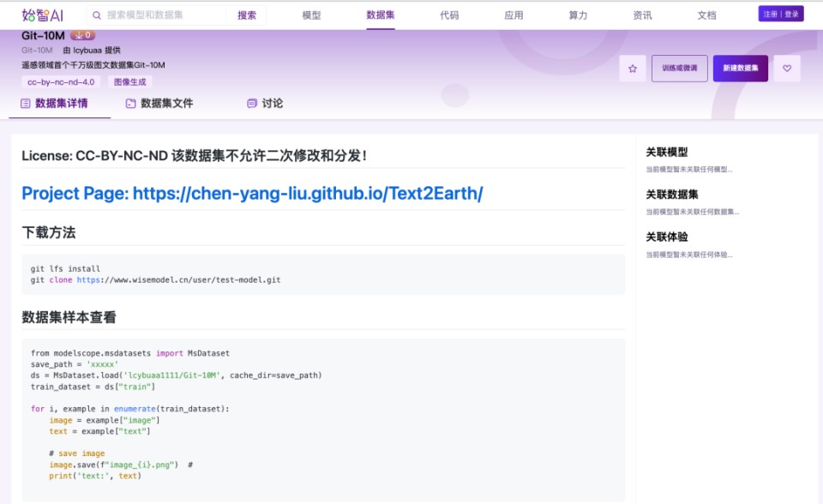
Task: Click the lcybuaa provider name
Action: click(x=87, y=51)
